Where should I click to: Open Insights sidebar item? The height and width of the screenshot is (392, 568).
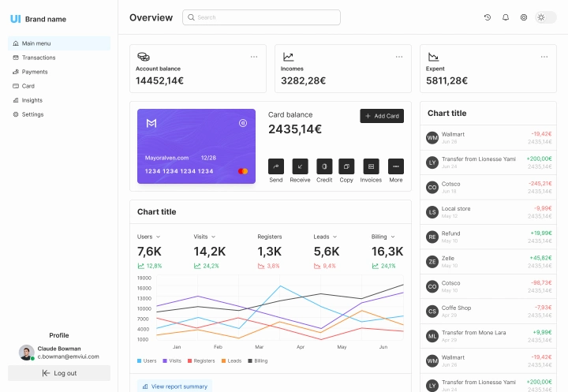click(x=59, y=100)
